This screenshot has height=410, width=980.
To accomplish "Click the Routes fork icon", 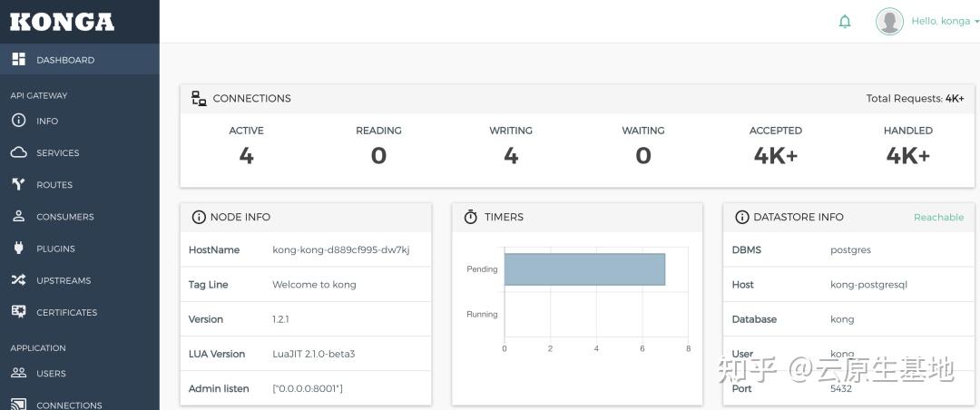I will [x=18, y=184].
